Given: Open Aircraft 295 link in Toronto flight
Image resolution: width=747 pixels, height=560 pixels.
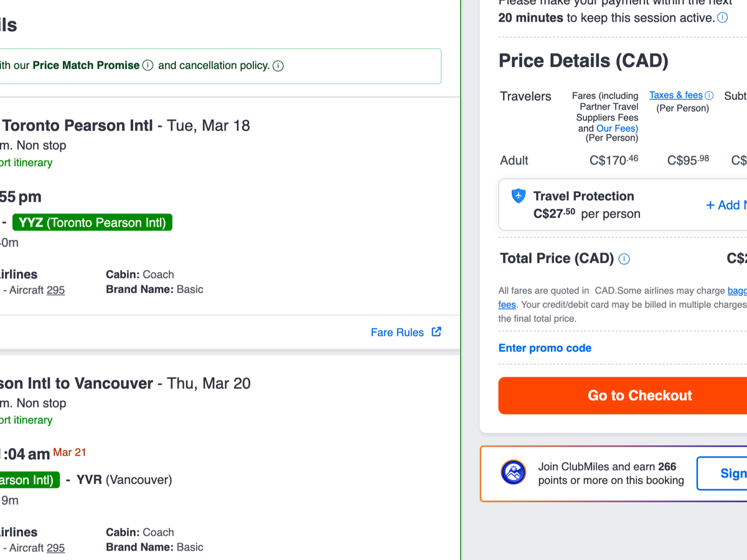Looking at the screenshot, I should (55, 290).
